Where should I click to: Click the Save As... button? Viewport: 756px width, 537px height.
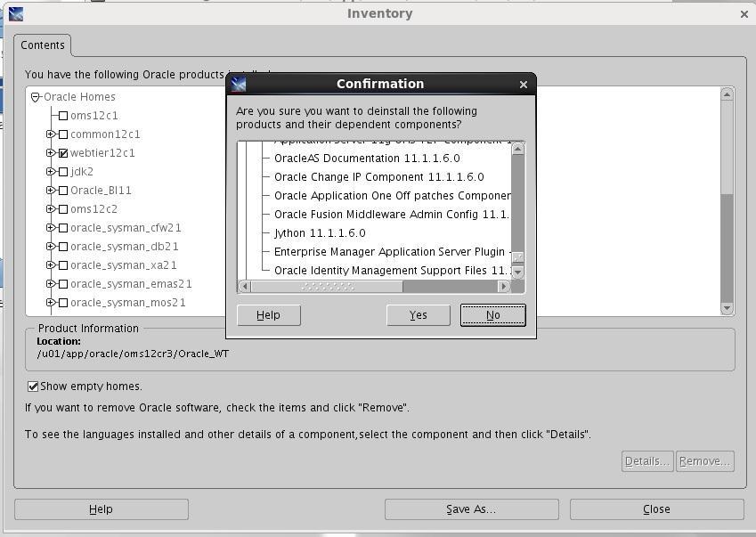472,509
